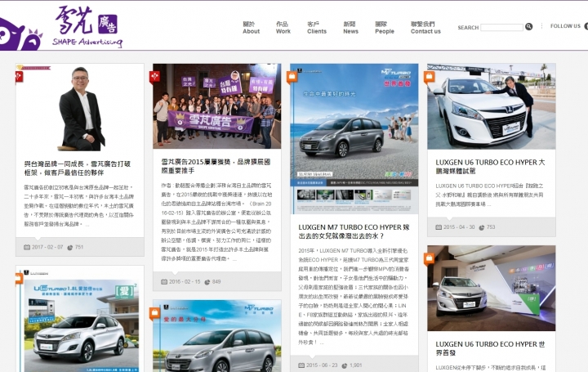Open the second M7 Turbo poster thumbnail
Viewport: 588px width, 372px height.
(x=217, y=336)
